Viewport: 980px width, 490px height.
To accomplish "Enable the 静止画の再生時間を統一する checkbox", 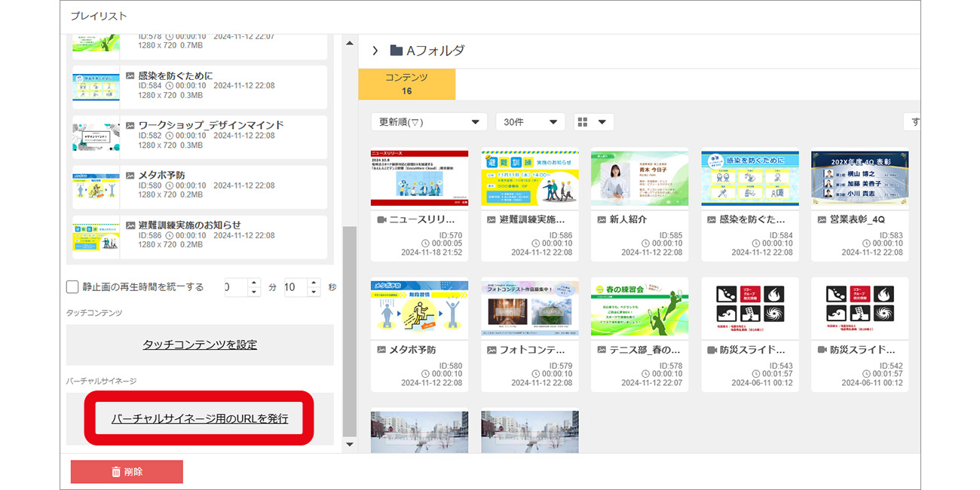I will [72, 286].
